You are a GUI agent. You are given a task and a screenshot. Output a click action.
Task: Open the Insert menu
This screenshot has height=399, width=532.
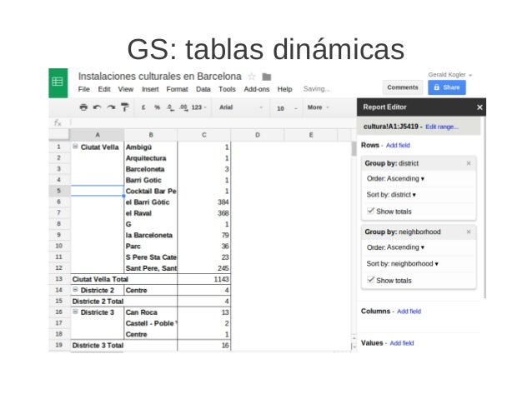click(150, 89)
